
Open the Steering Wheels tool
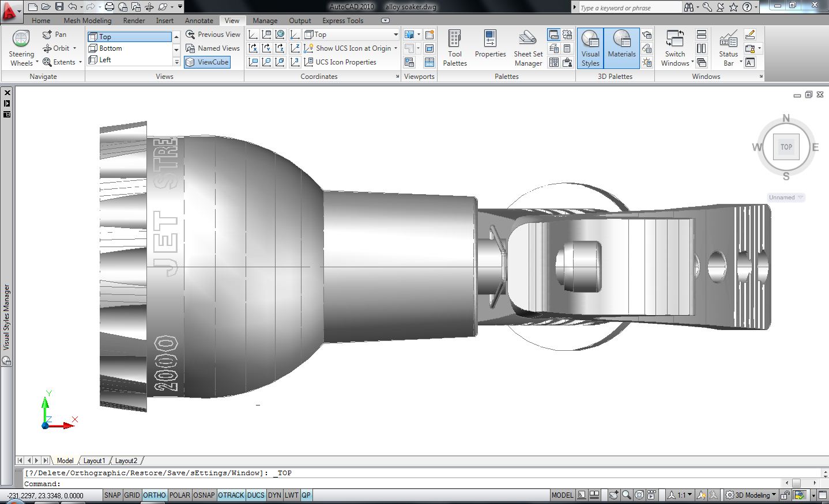[21, 41]
